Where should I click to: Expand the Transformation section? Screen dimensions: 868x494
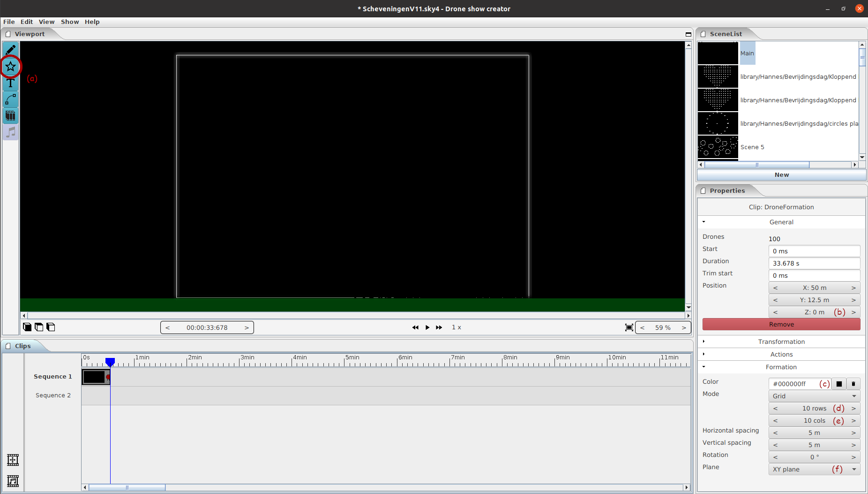[x=781, y=342]
